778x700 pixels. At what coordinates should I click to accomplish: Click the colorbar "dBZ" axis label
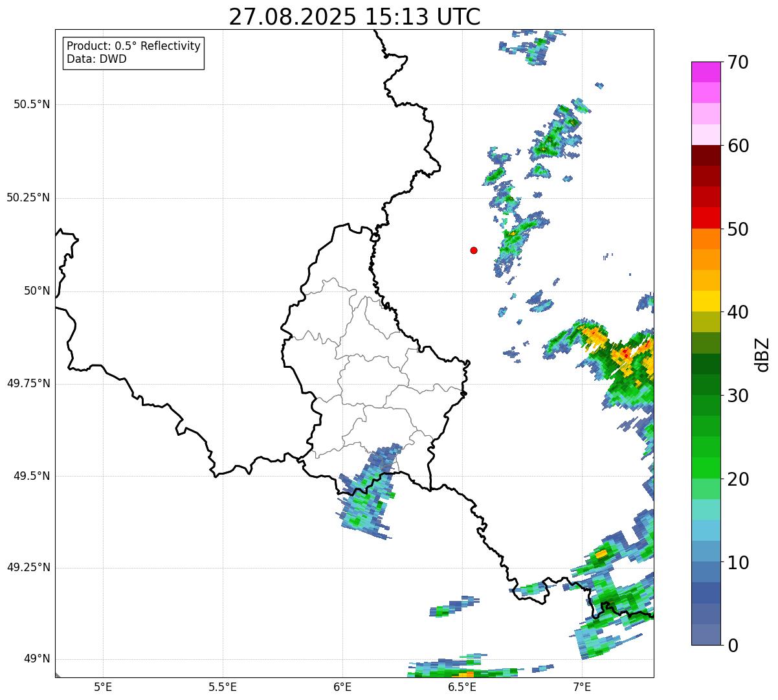762,354
